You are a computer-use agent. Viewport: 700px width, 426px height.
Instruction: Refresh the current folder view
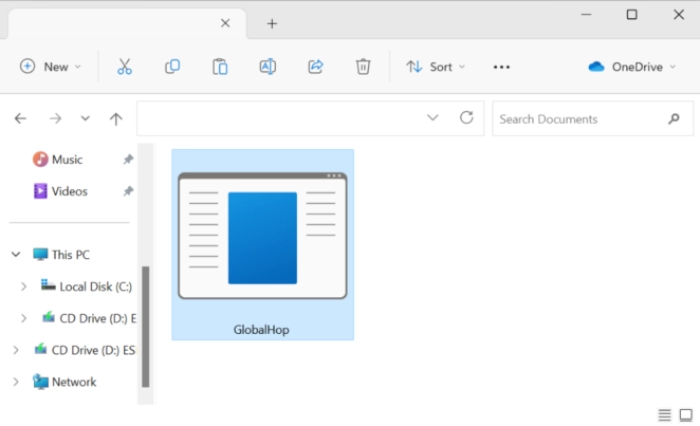(x=466, y=118)
